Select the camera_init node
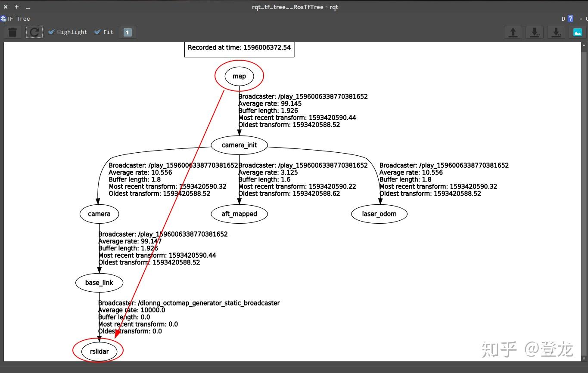 pos(239,145)
